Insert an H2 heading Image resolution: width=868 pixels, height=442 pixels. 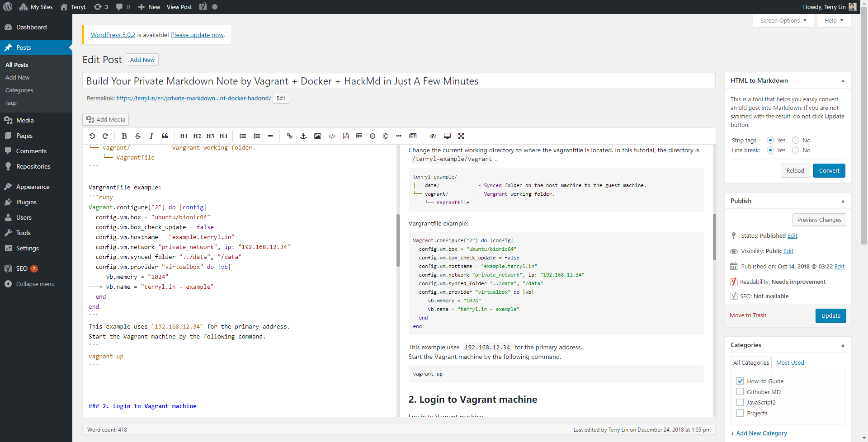tap(197, 136)
